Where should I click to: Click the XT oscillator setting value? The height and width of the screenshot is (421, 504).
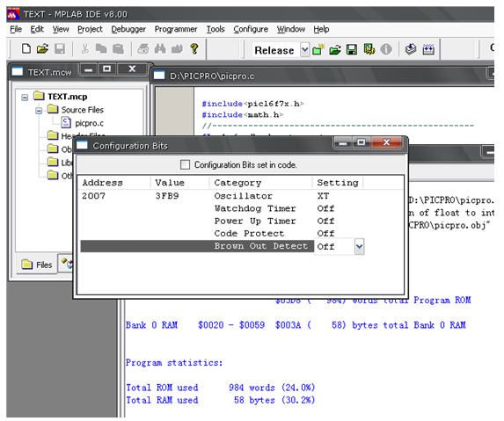point(323,196)
